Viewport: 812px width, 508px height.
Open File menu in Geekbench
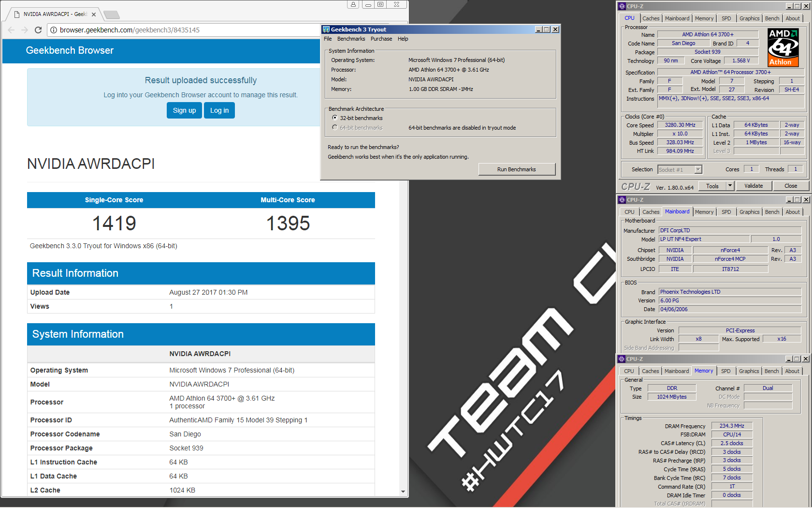[x=328, y=39]
